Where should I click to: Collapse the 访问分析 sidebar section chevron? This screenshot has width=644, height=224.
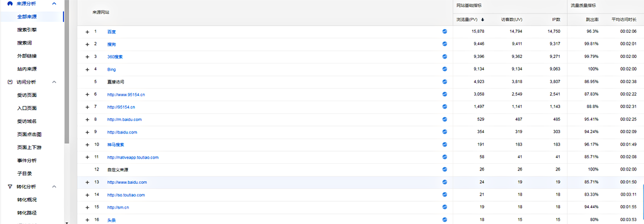[x=54, y=82]
